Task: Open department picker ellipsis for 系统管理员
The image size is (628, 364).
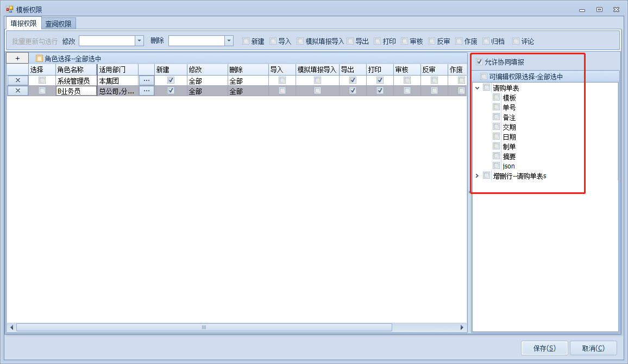Action: coord(146,80)
